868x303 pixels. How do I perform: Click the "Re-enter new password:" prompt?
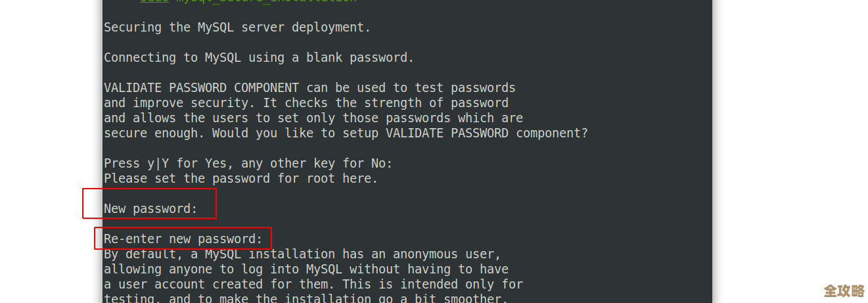coord(183,239)
